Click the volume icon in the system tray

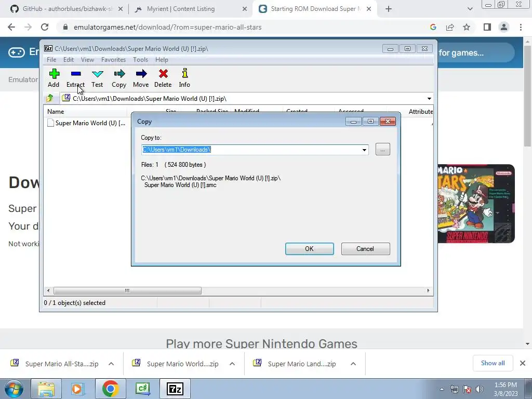point(479,389)
